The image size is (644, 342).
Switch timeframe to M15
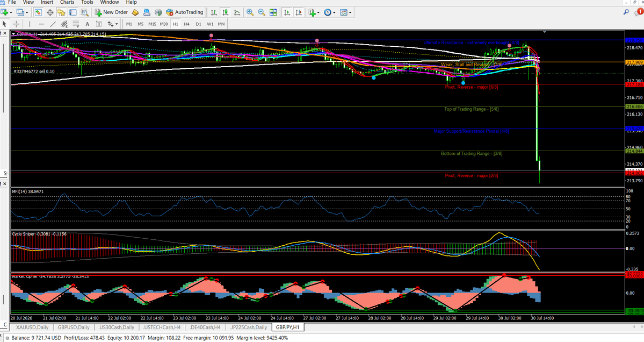click(x=152, y=24)
